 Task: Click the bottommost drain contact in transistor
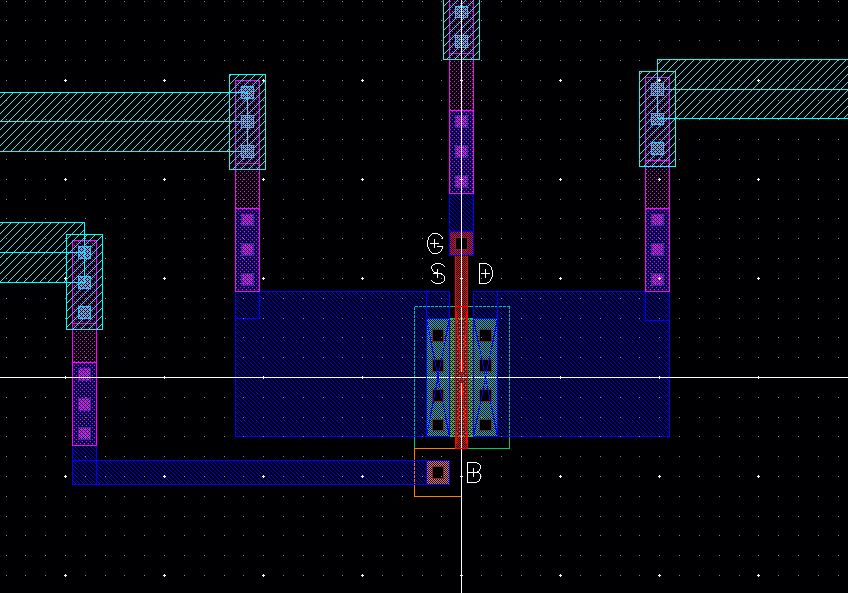485,425
